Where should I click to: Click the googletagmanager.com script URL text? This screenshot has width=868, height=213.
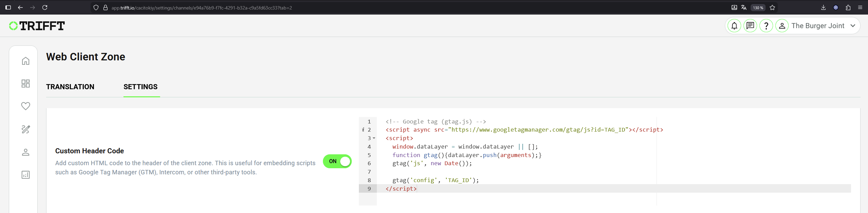[x=539, y=130]
